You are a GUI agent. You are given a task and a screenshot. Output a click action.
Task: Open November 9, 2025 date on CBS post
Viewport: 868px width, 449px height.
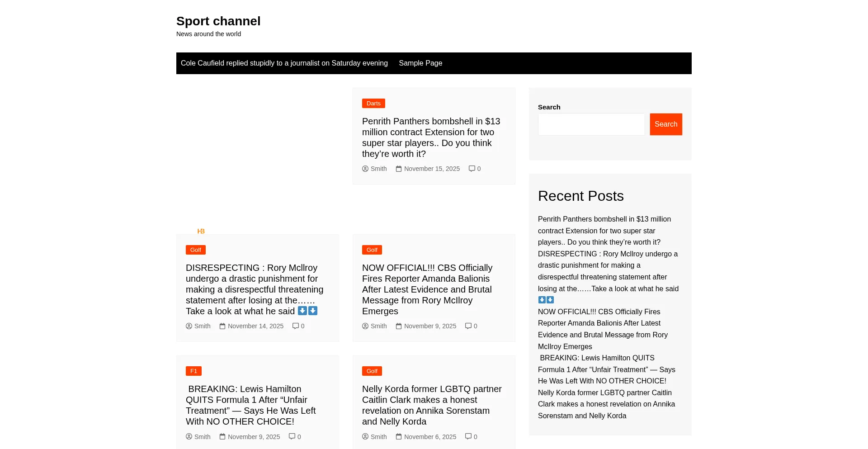[430, 326]
